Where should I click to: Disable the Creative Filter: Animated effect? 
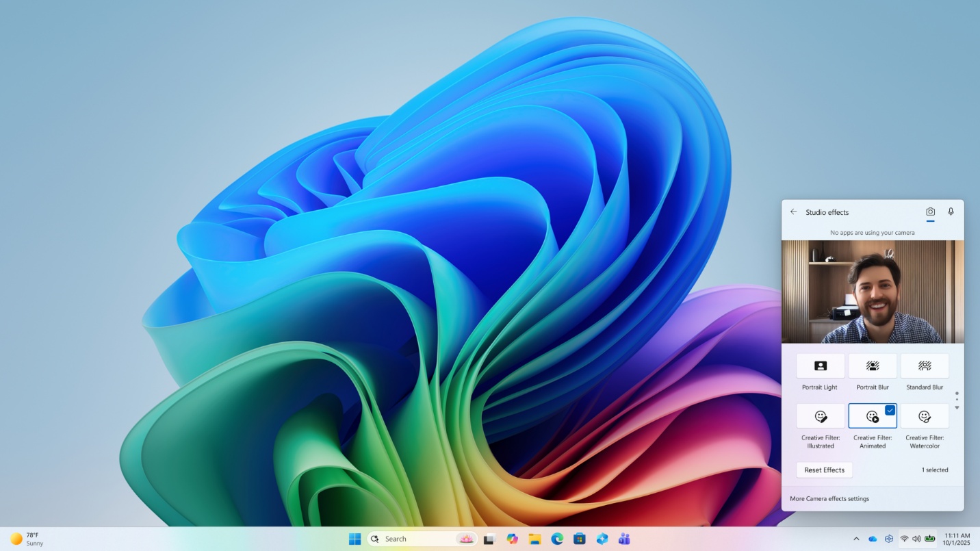pyautogui.click(x=873, y=416)
